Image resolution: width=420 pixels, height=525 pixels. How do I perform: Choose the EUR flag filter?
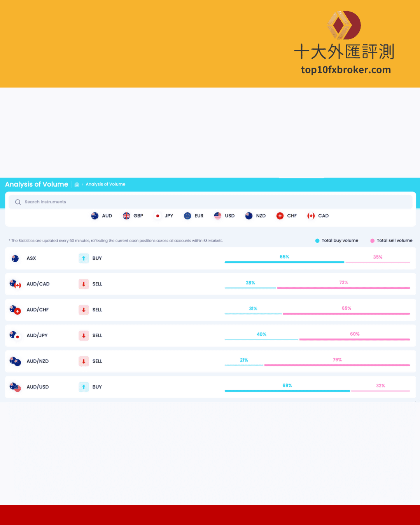pyautogui.click(x=187, y=216)
